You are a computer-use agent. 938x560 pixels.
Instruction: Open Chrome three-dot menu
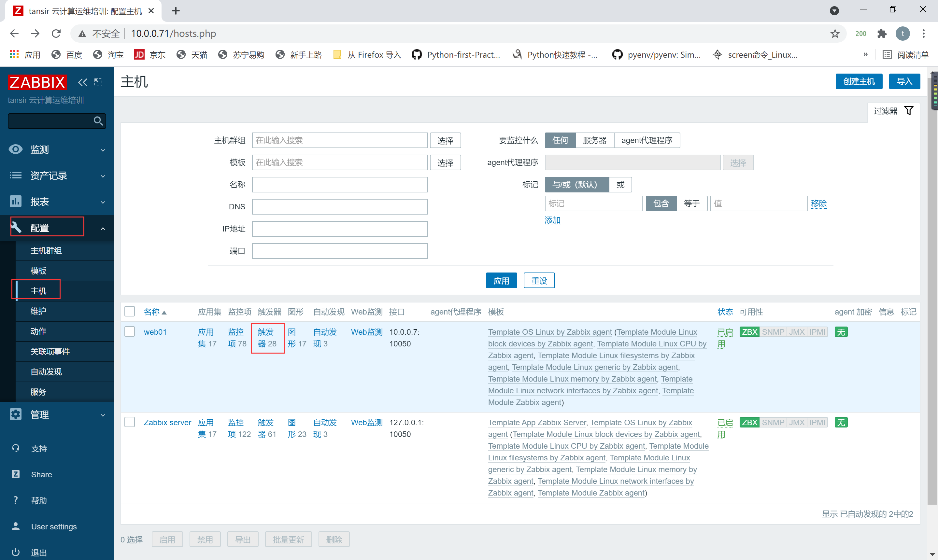[x=923, y=34]
